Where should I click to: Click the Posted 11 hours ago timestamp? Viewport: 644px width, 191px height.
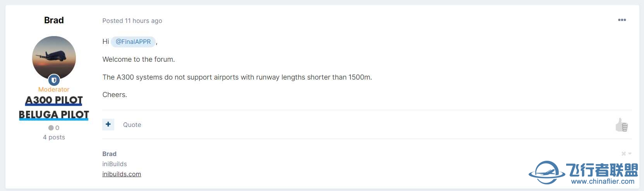tap(132, 21)
